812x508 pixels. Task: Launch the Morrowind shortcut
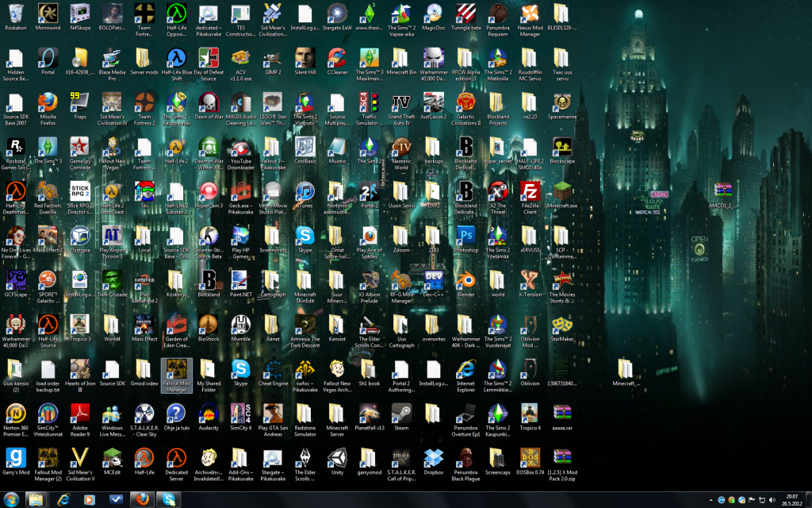click(48, 17)
